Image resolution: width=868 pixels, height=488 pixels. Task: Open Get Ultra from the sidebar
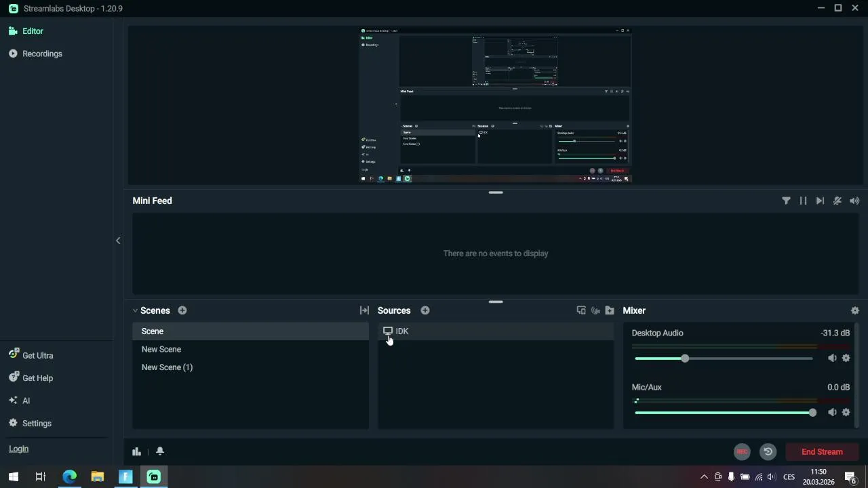click(x=31, y=355)
